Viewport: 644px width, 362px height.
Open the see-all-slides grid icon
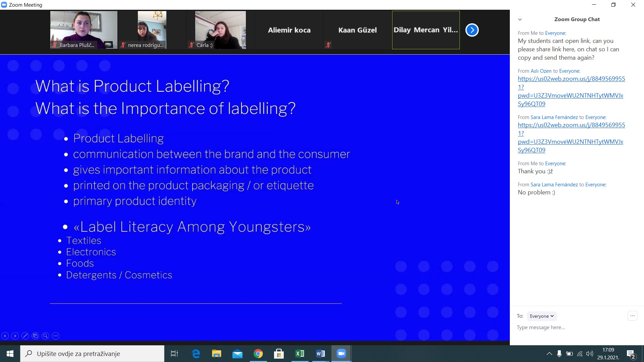click(35, 336)
